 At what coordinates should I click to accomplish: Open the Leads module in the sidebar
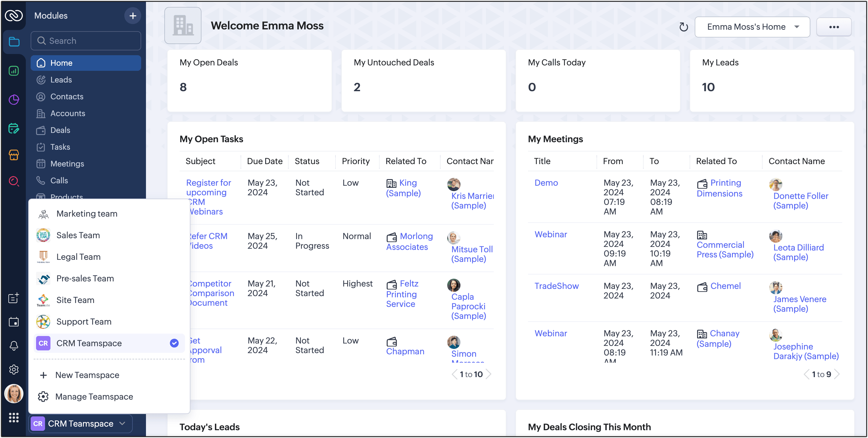[61, 80]
